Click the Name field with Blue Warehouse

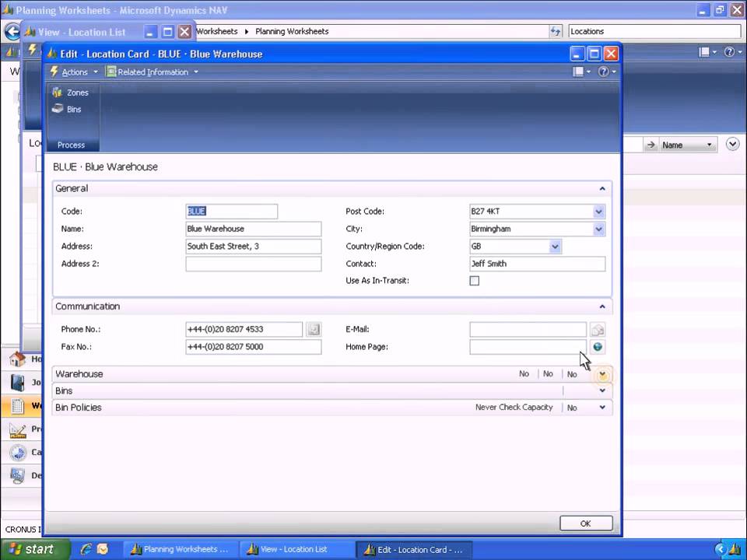coord(254,229)
